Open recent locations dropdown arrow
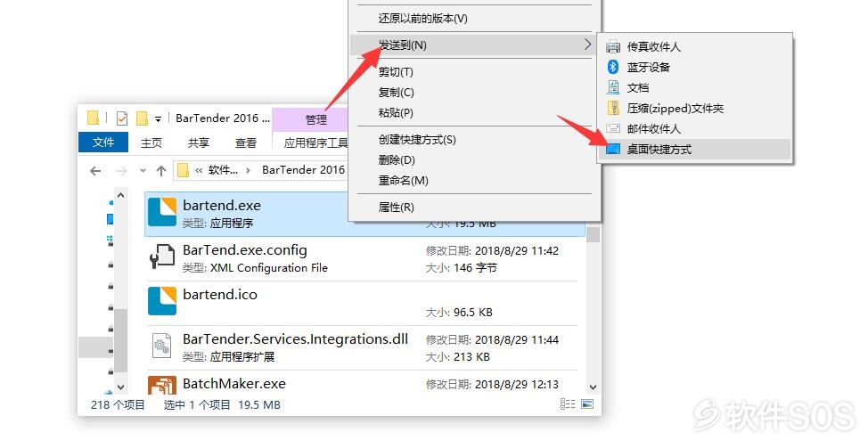The width and height of the screenshot is (868, 440). [x=143, y=170]
